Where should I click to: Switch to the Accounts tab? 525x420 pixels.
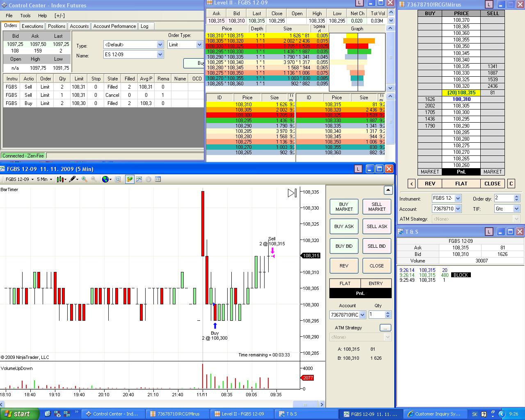coord(79,26)
